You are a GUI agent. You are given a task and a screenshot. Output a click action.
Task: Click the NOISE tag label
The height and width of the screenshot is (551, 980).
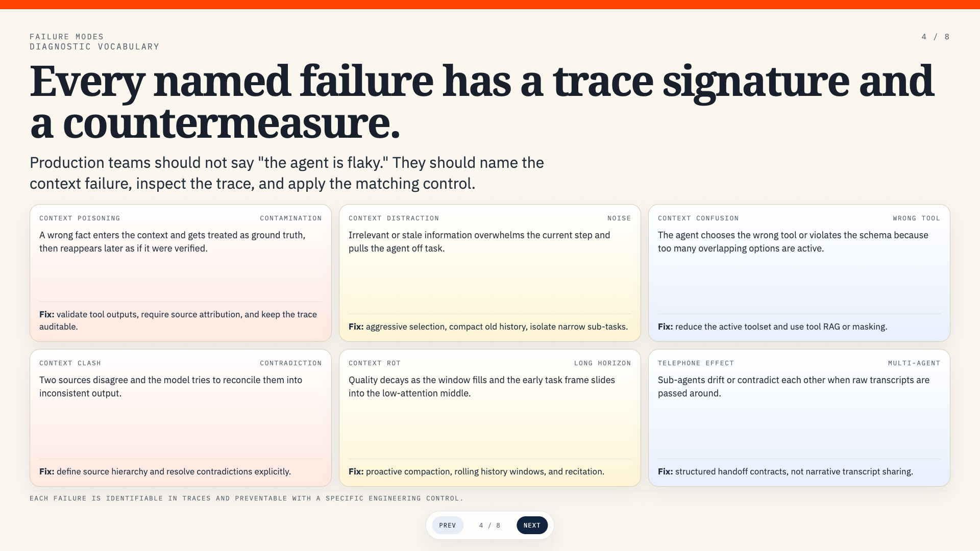coord(619,218)
